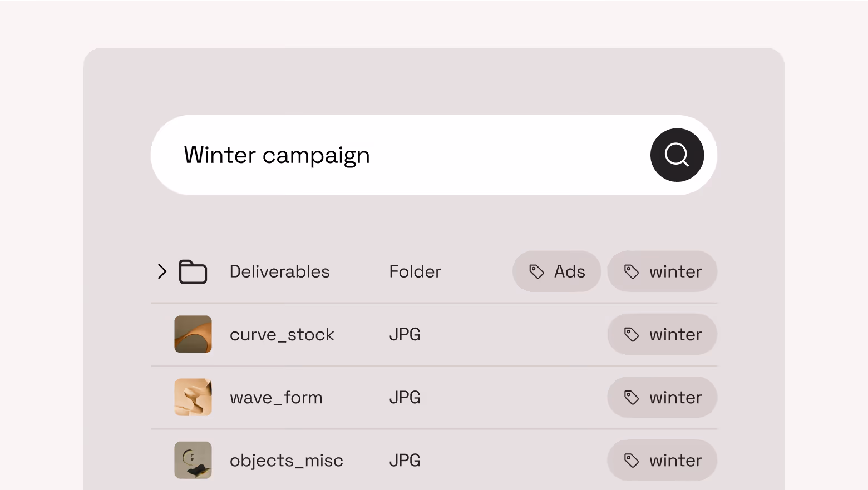
Task: Click the round search magnifier button
Action: coord(677,155)
